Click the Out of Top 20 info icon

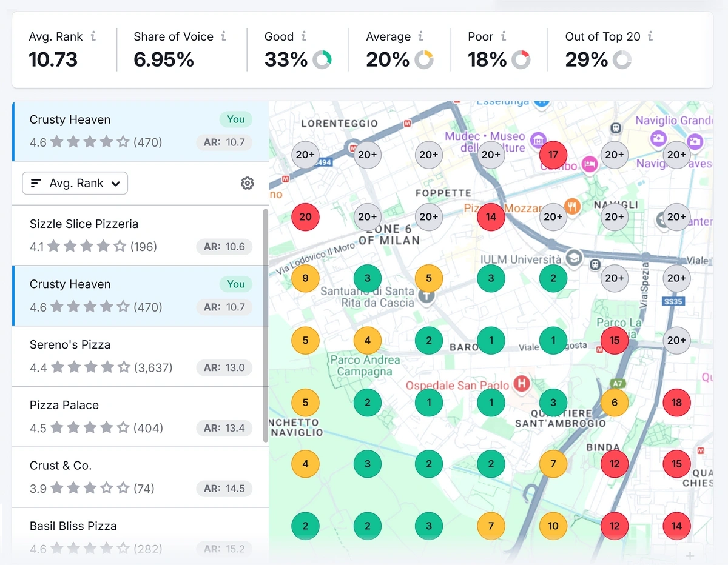click(650, 36)
